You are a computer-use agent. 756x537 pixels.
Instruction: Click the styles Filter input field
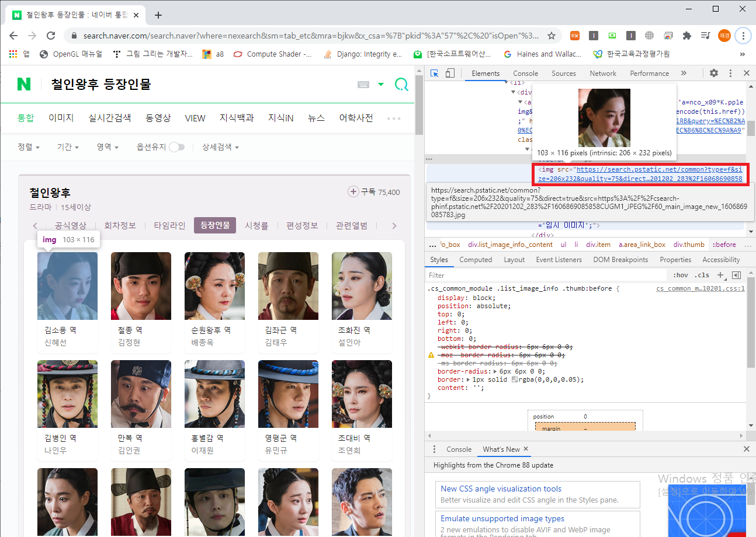546,275
